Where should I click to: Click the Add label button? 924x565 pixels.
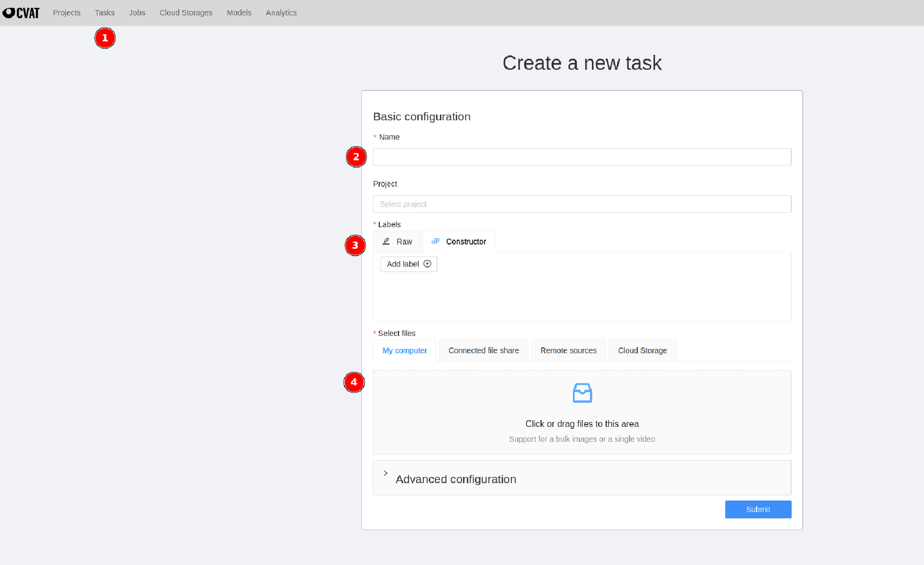click(x=408, y=264)
